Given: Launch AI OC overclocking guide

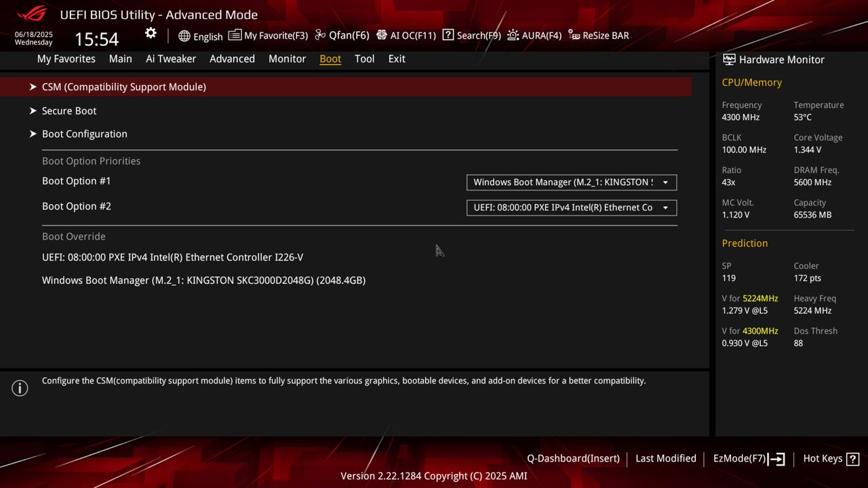Looking at the screenshot, I should [x=406, y=35].
